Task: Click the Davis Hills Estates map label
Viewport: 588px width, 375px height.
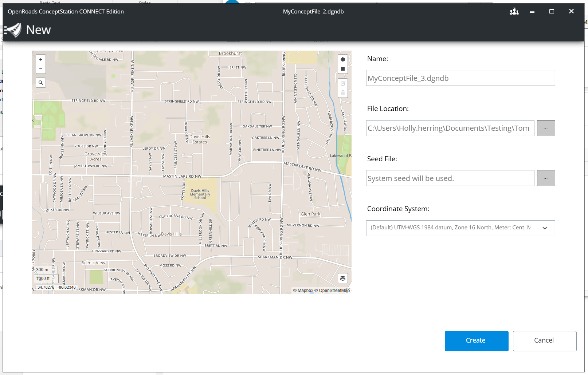Action: 200,139
